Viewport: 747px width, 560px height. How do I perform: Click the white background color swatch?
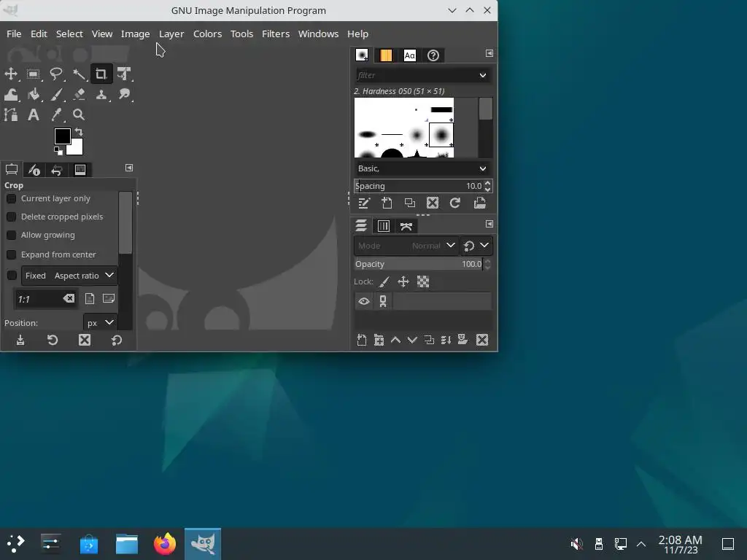[x=76, y=148]
